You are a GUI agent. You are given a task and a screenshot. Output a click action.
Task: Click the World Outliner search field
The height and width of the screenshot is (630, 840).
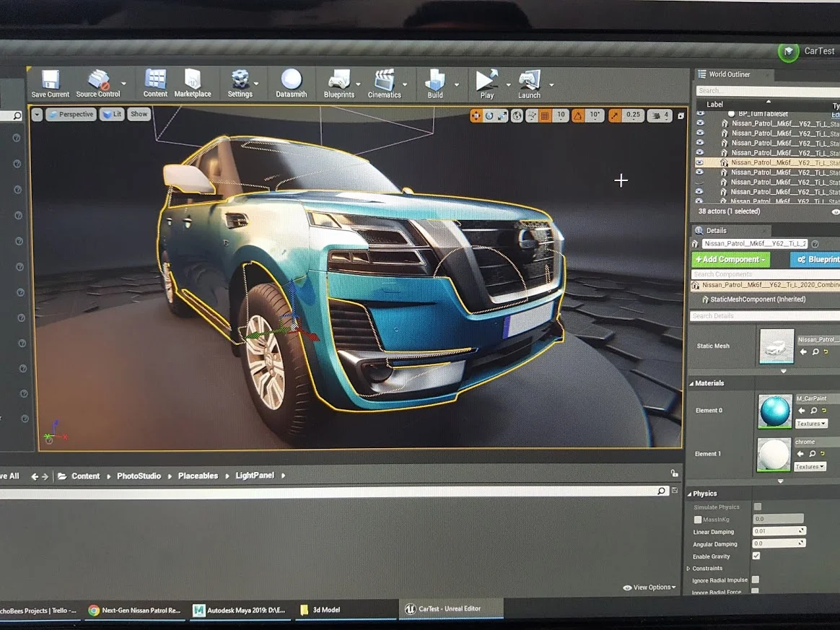[x=768, y=91]
